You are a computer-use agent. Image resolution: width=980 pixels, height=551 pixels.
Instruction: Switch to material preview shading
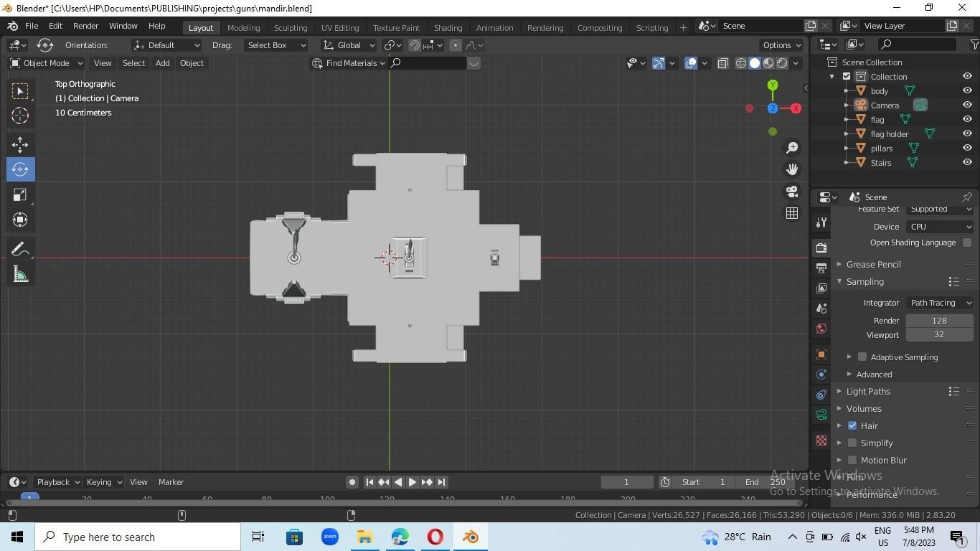[x=768, y=63]
